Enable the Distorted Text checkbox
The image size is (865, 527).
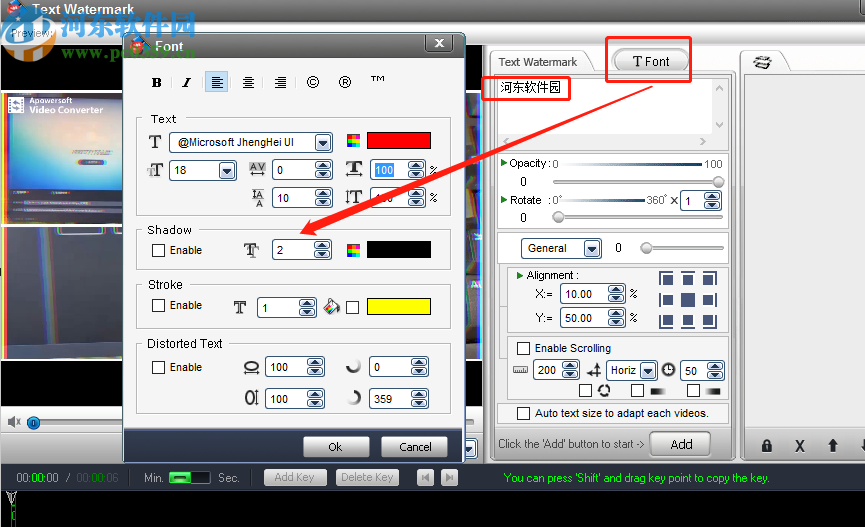[158, 368]
